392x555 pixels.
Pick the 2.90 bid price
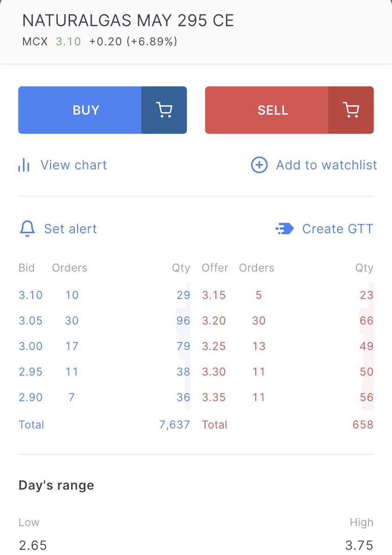(31, 397)
